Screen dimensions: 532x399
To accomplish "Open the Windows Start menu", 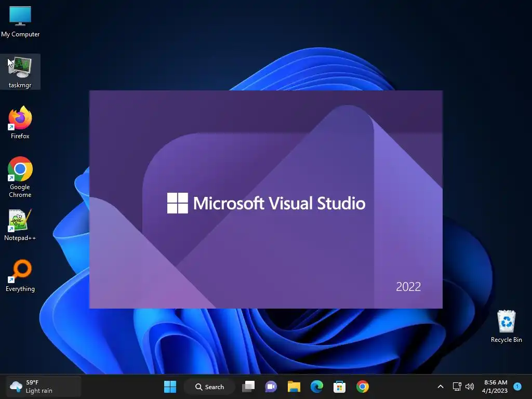I will click(170, 387).
